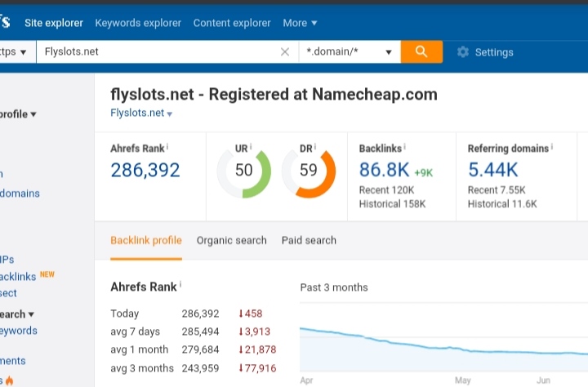Click avg 1 month value 279,684
The height and width of the screenshot is (387, 588).
(200, 349)
